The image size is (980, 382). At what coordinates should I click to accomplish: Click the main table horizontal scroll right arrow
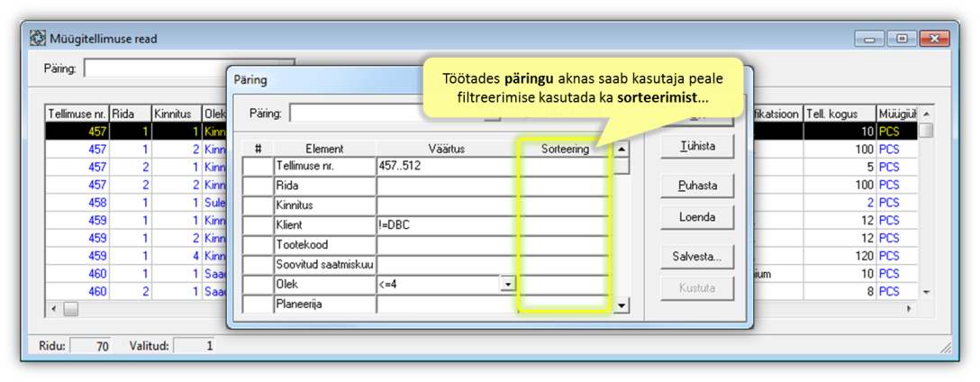tap(910, 309)
